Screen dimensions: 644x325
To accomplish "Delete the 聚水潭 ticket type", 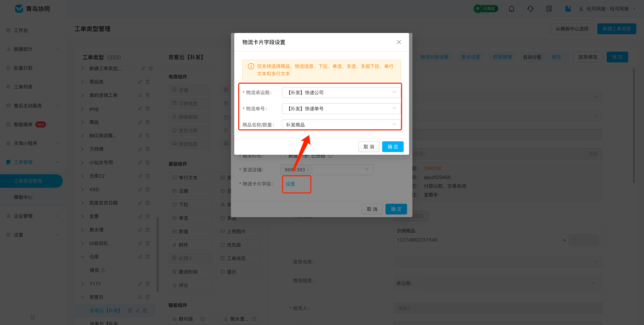I will [x=148, y=230].
